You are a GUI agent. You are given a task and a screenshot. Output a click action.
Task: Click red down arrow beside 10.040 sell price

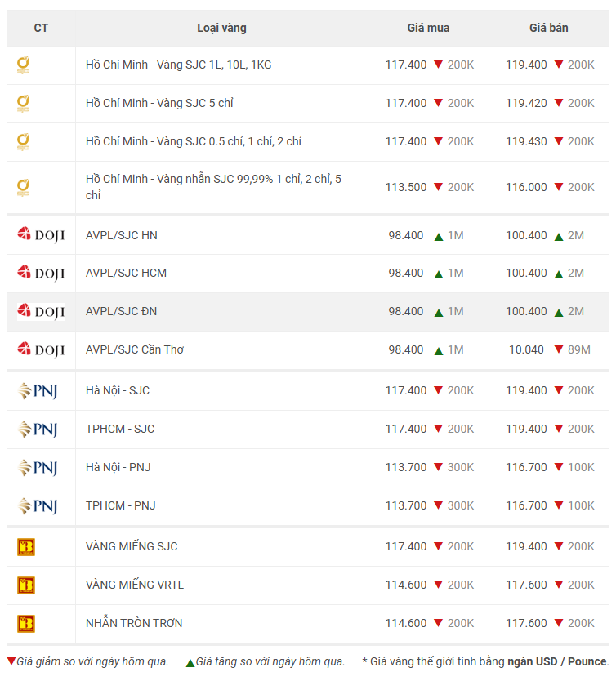[559, 349]
